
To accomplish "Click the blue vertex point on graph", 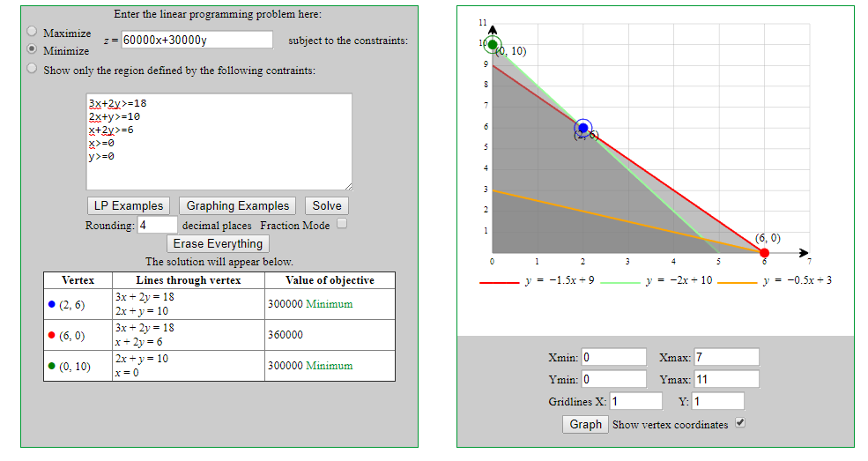I will [x=582, y=128].
